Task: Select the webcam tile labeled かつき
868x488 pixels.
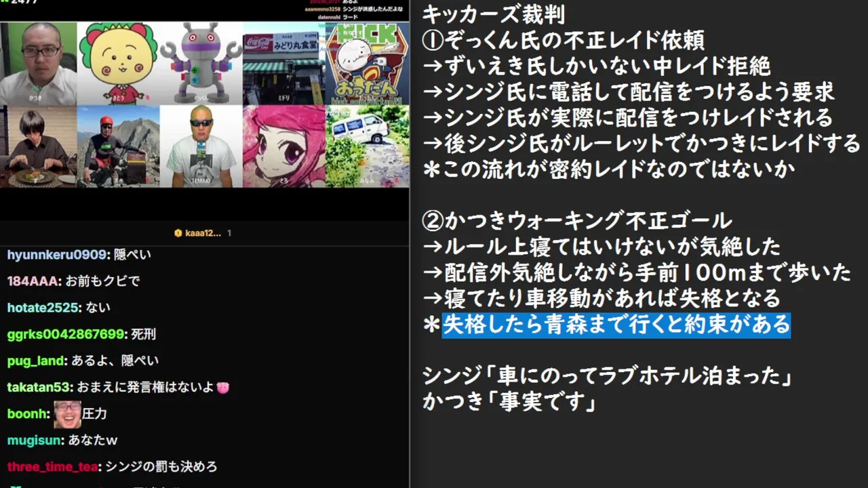Action: click(39, 64)
